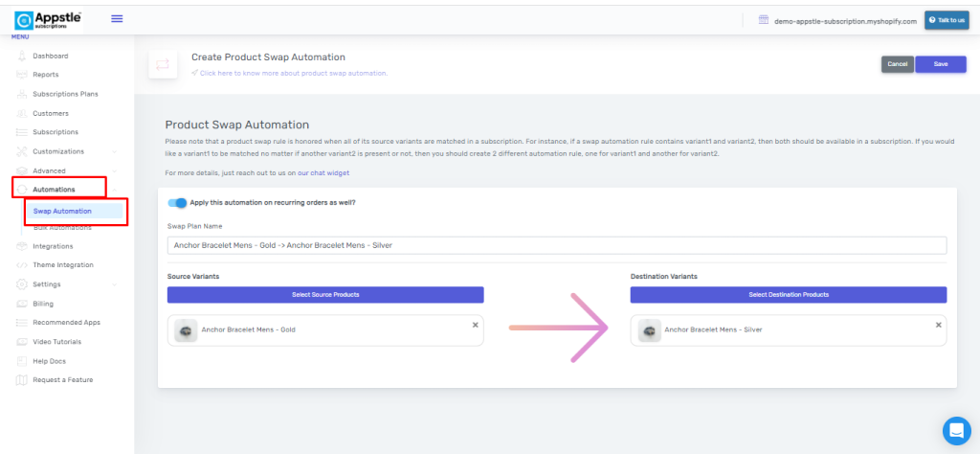Click the store icon beside shop domain

pos(763,20)
